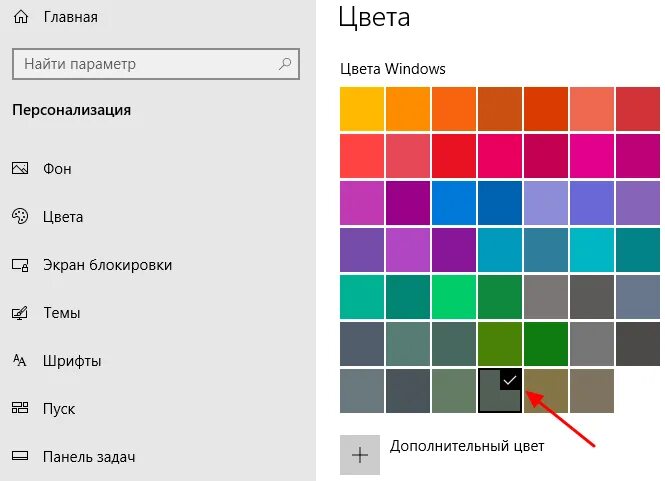This screenshot has width=665, height=481.
Task: Open the Шрифты settings page
Action: (x=72, y=361)
